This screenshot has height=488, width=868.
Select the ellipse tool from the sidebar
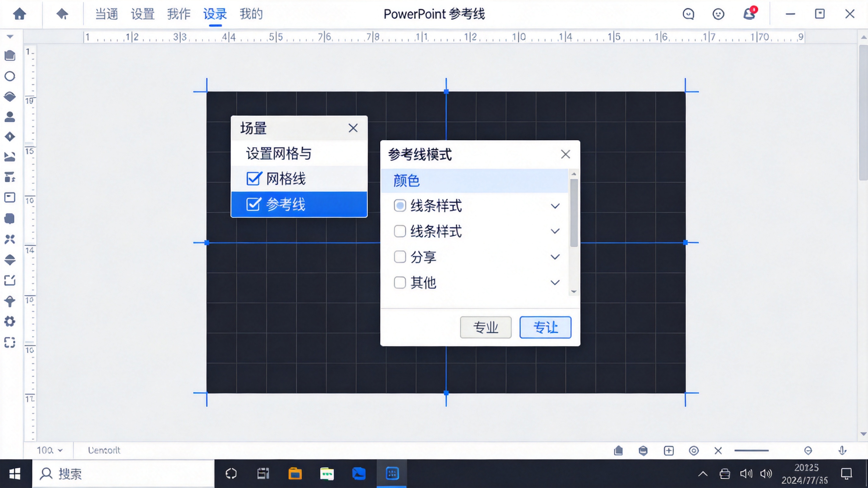[10, 76]
